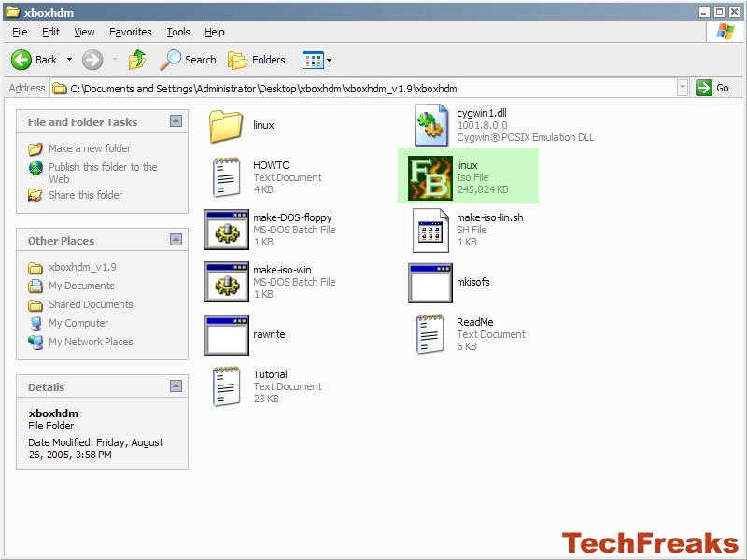Viewport: 747px width, 560px height.
Task: Expand the address bar dropdown
Action: pyautogui.click(x=683, y=88)
